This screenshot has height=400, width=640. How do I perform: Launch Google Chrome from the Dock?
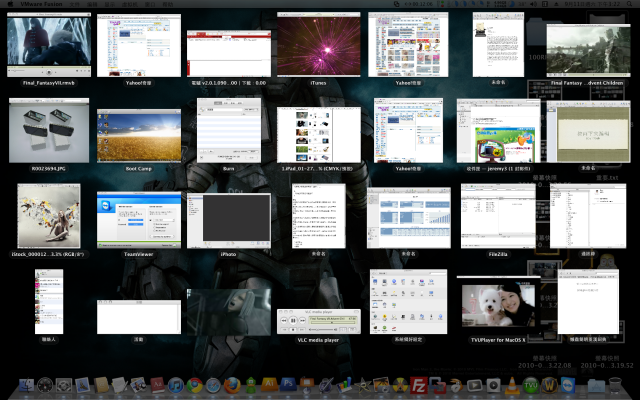point(195,385)
